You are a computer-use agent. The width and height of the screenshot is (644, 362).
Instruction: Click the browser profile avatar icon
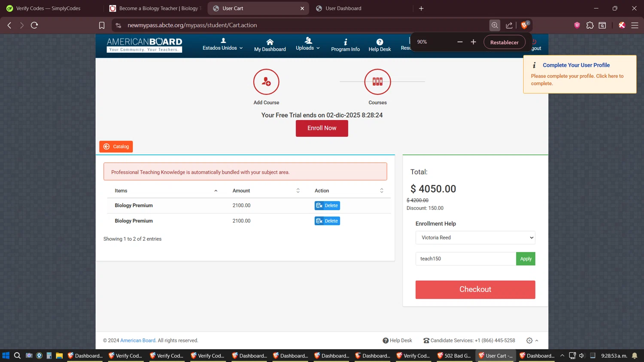pyautogui.click(x=622, y=25)
